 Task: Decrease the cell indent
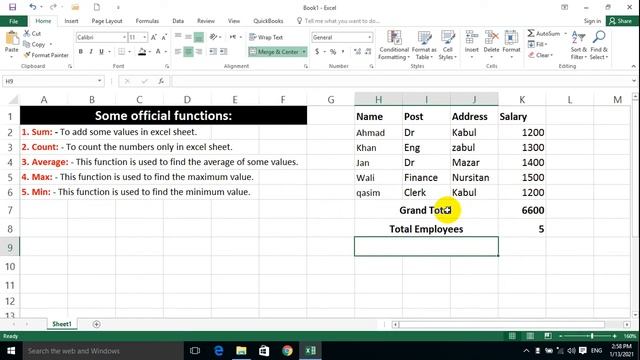pyautogui.click(x=213, y=51)
